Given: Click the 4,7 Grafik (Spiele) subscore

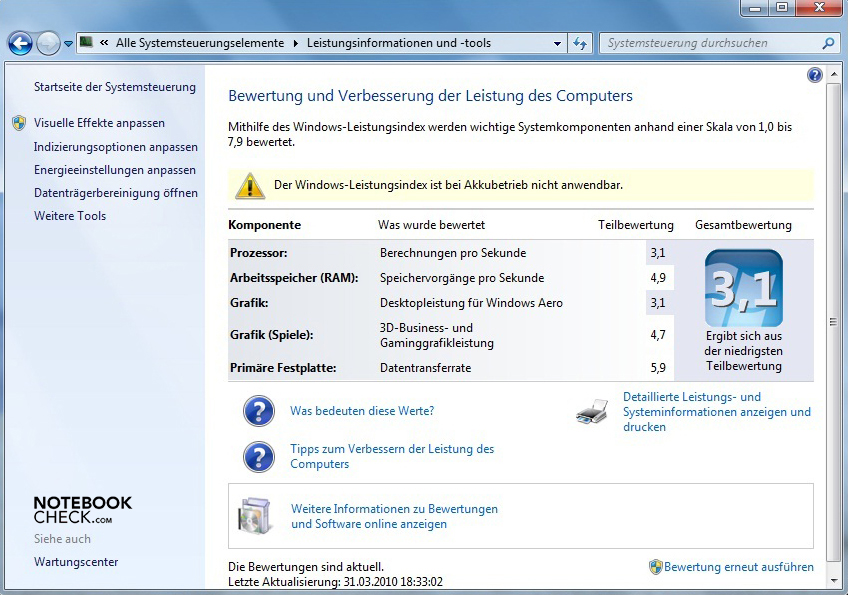Looking at the screenshot, I should click(x=658, y=335).
